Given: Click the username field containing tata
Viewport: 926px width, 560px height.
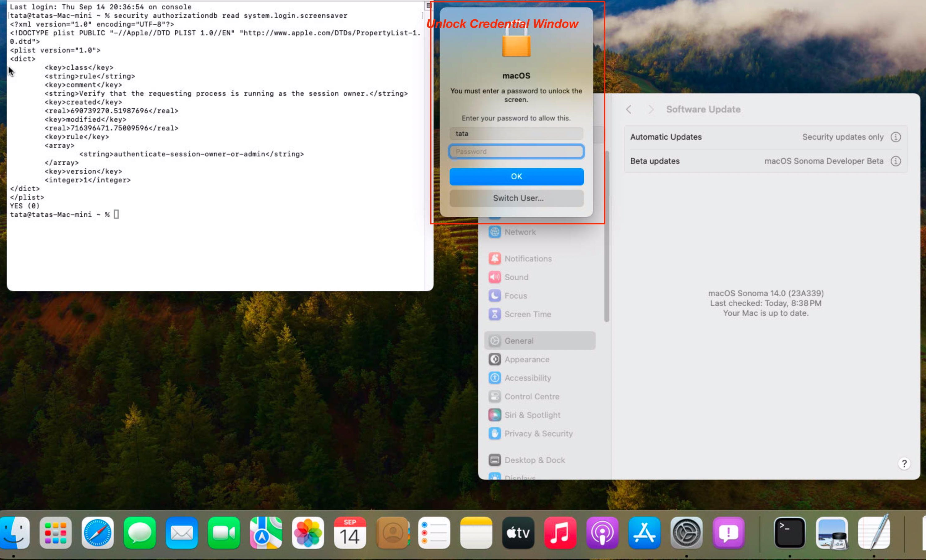Looking at the screenshot, I should click(x=517, y=133).
